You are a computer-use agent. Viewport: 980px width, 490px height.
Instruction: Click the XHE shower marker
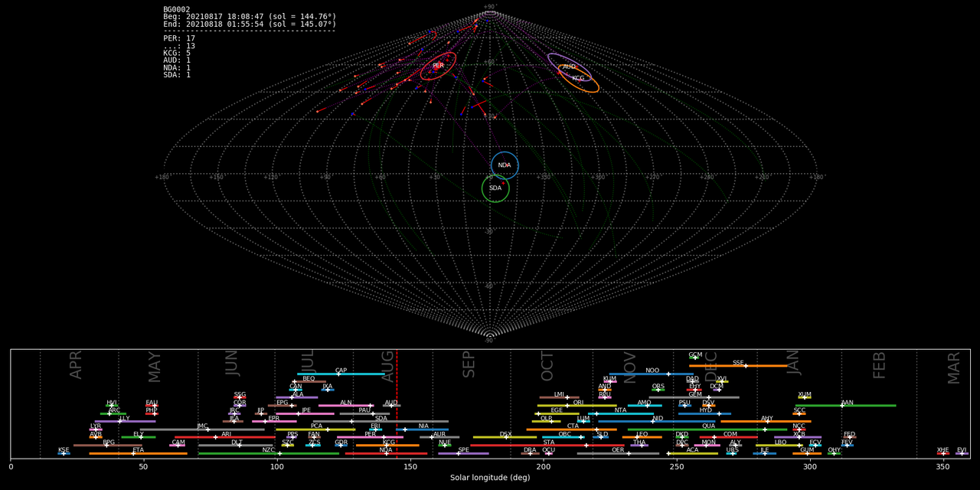(943, 452)
